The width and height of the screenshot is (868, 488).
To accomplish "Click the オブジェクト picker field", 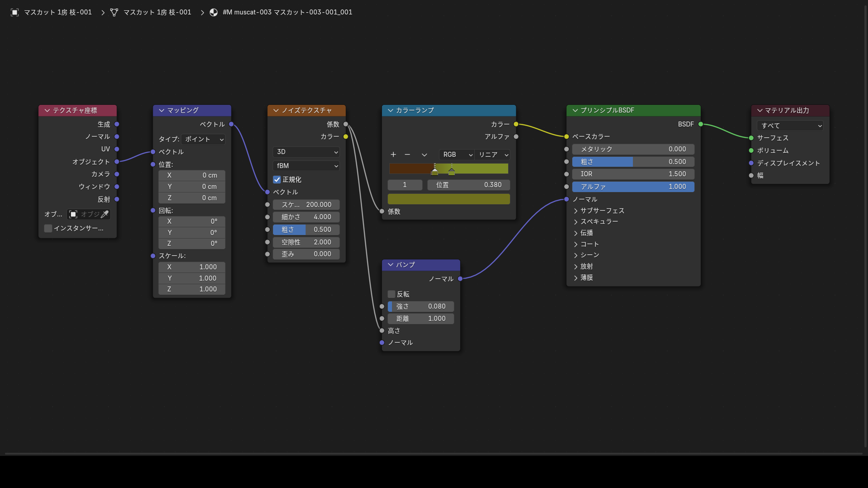I will point(89,214).
